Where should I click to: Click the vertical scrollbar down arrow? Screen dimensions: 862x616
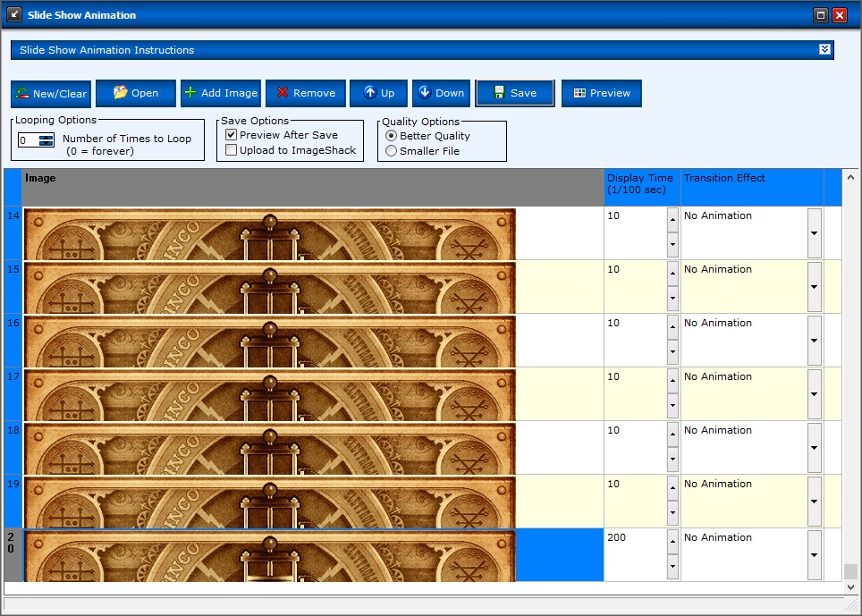pos(851,587)
